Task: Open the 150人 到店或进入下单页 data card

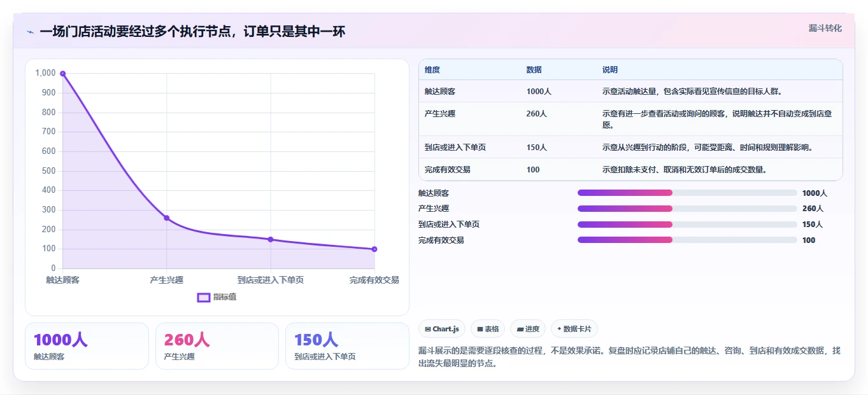Action: (347, 346)
